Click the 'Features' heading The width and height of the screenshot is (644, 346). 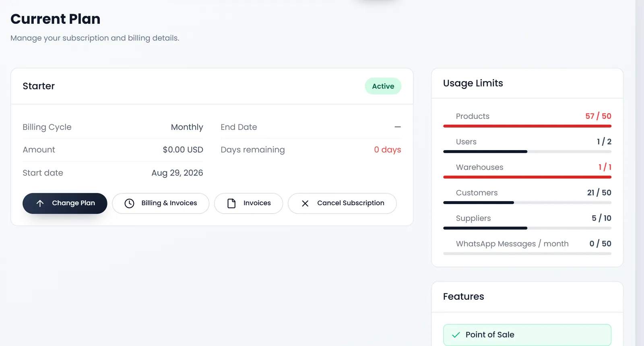click(464, 297)
